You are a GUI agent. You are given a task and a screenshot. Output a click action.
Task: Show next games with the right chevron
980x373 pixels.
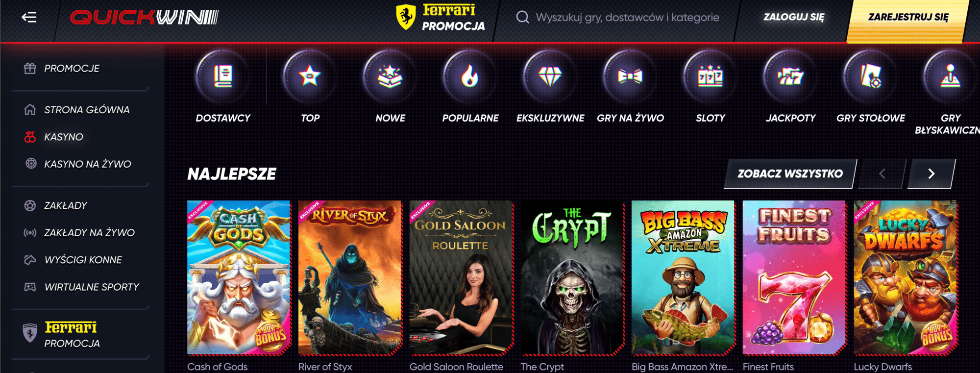[931, 174]
